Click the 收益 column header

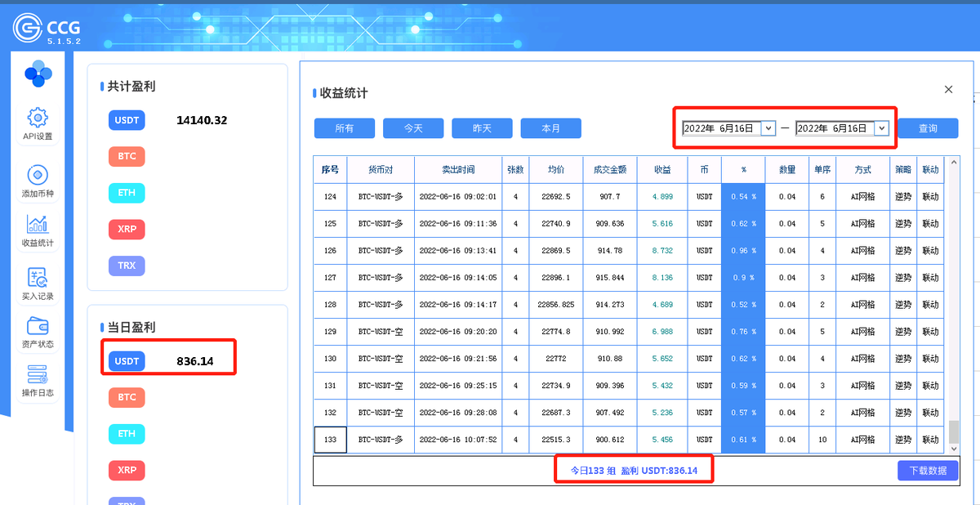click(x=662, y=170)
